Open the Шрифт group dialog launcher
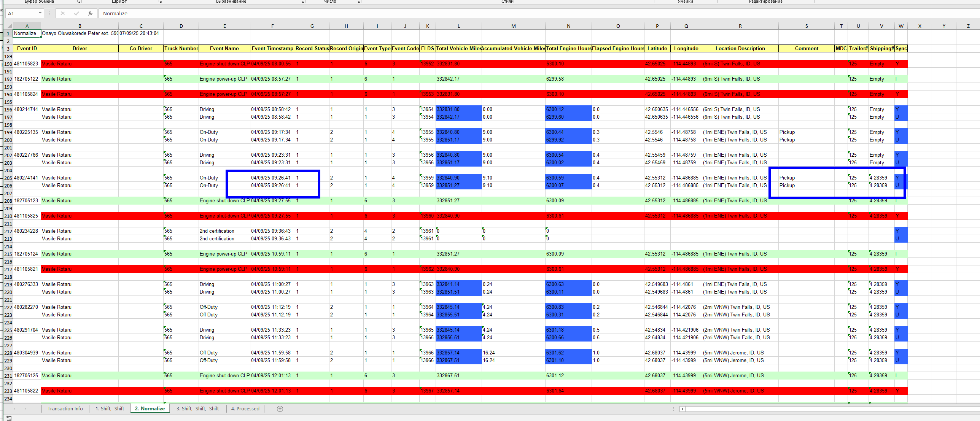 (160, 2)
